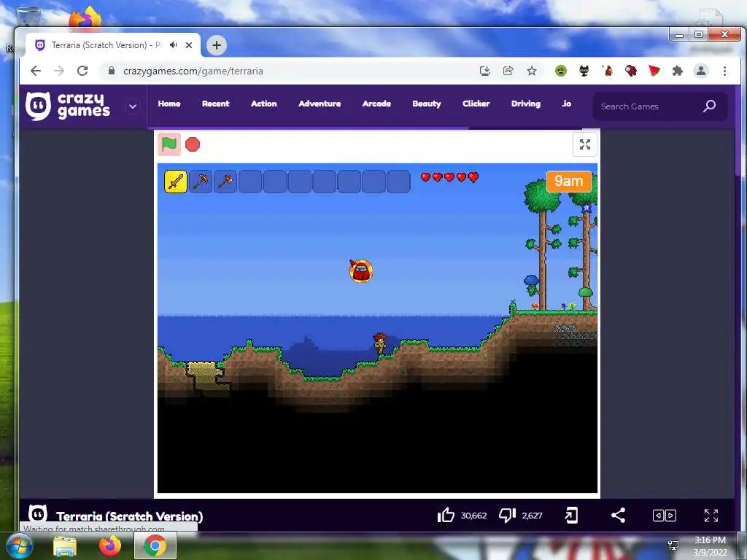Open the Action category

click(x=264, y=104)
